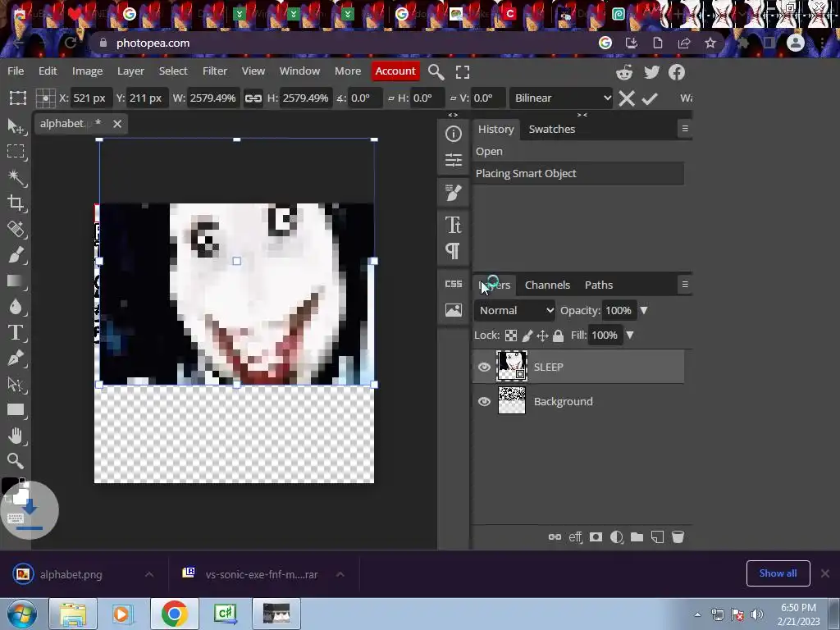Create a new layer icon
The width and height of the screenshot is (840, 630).
(x=657, y=536)
